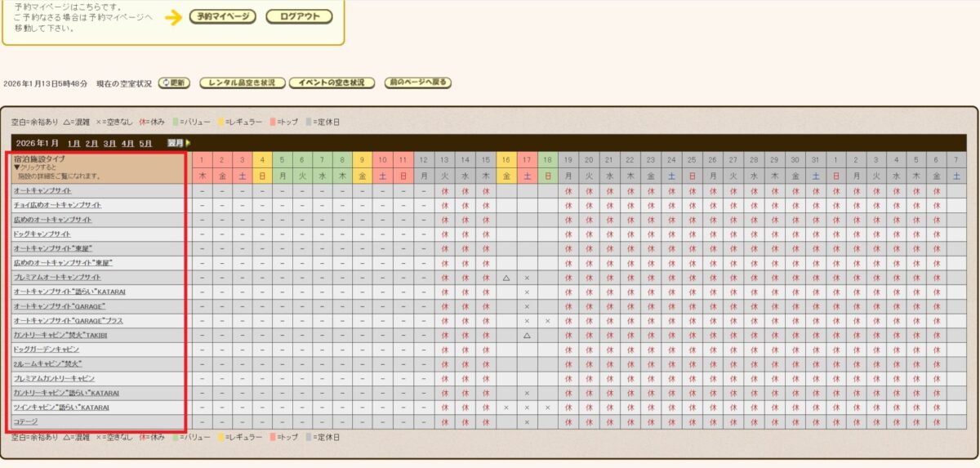The width and height of the screenshot is (980, 468).
Task: Select △ mark for カントリーキャビン TAKIBI on the 17th
Action: pos(527,335)
